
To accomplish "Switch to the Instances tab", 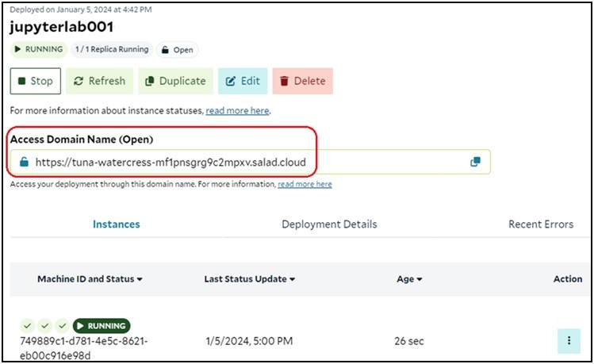I will coord(117,224).
